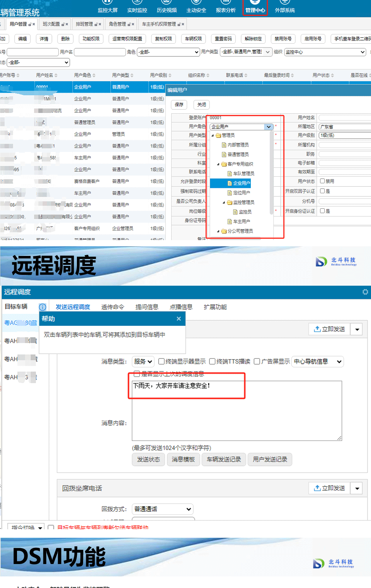The height and width of the screenshot is (588, 371).
Task: Click the 管理员 folder icon in tree
Action: (218, 135)
